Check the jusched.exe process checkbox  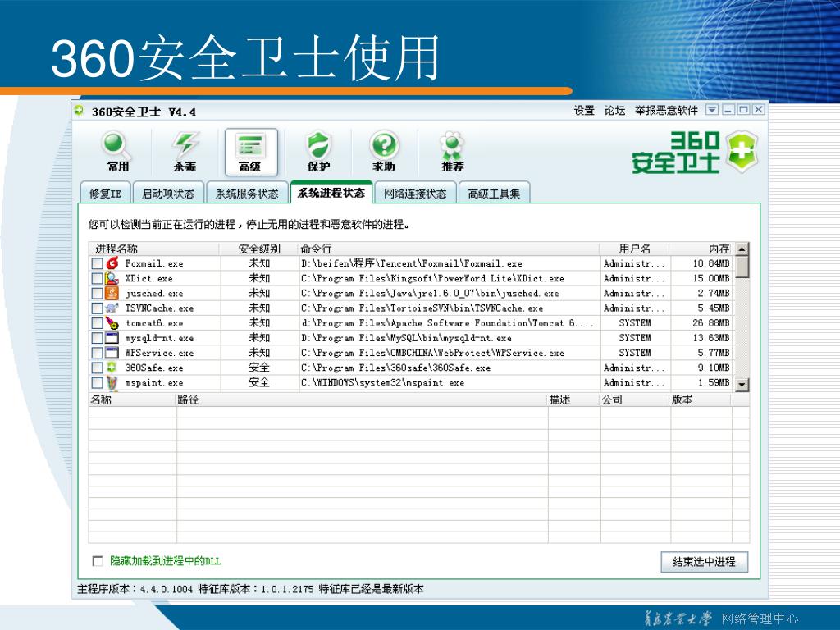click(x=97, y=294)
